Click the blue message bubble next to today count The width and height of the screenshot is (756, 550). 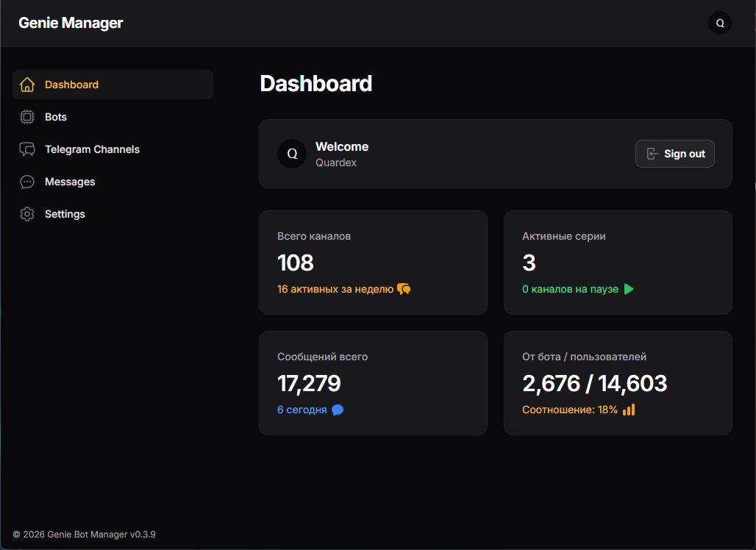338,410
